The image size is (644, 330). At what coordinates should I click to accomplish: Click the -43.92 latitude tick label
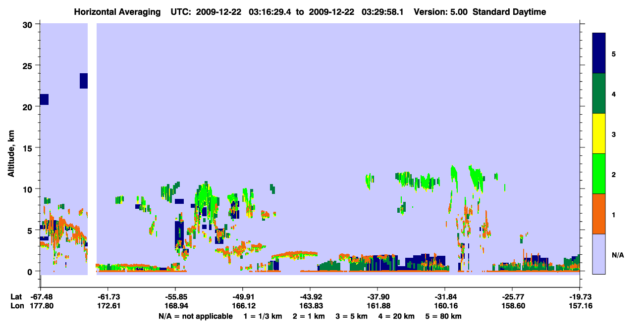tap(310, 296)
